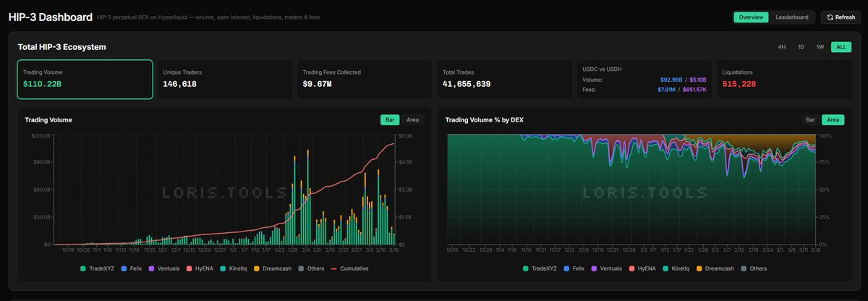Hide Dreamcash series in Trading Volume % by DEX chart
Screen dimensions: 868x301
pyautogui.click(x=700, y=268)
